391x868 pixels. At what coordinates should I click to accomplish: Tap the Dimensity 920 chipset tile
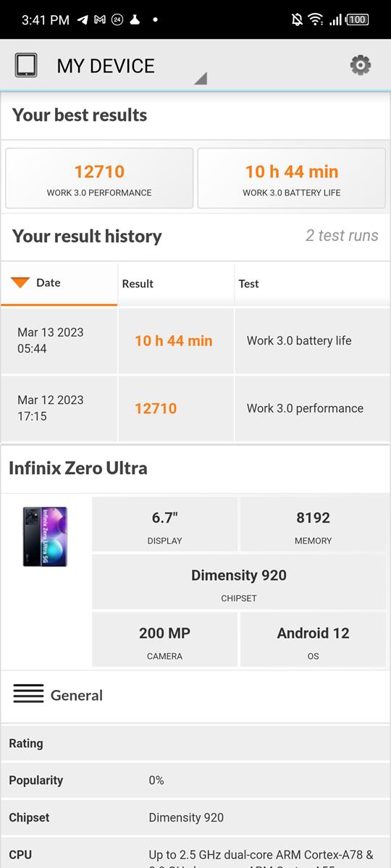click(239, 582)
